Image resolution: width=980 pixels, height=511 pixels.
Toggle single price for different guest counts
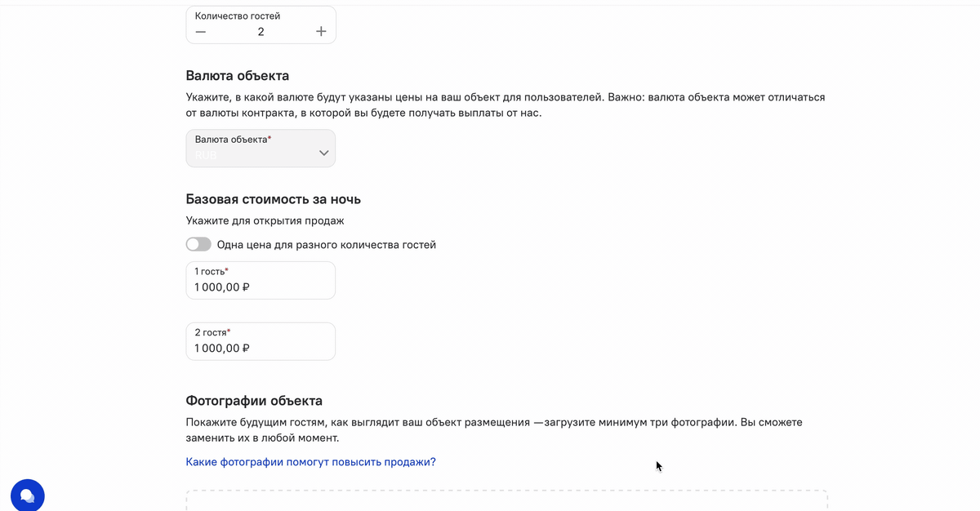pos(198,244)
